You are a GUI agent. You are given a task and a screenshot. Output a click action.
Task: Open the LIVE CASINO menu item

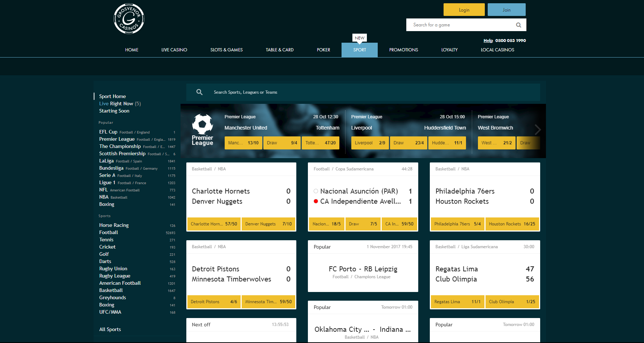(174, 50)
